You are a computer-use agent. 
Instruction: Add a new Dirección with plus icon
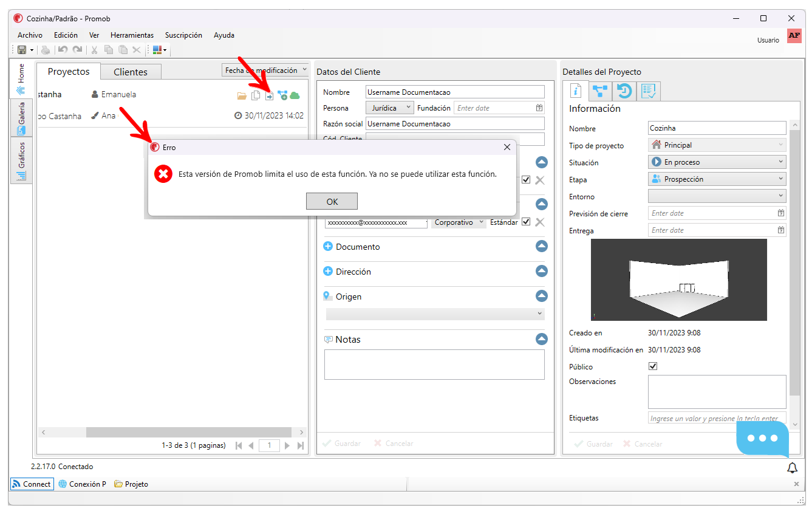(x=328, y=272)
